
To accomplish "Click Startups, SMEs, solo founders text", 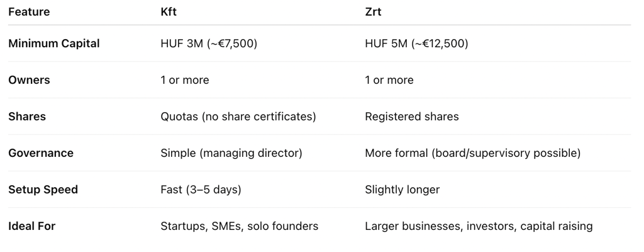I will (240, 226).
